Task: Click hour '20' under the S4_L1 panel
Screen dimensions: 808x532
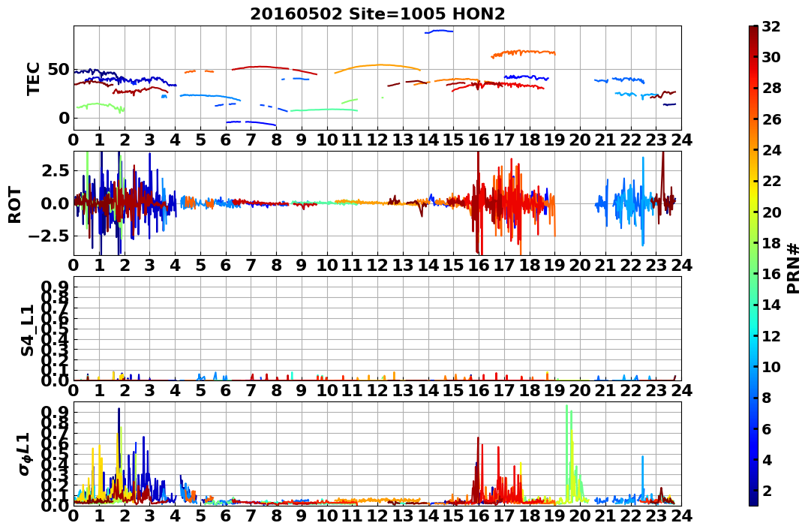Action: [580, 390]
